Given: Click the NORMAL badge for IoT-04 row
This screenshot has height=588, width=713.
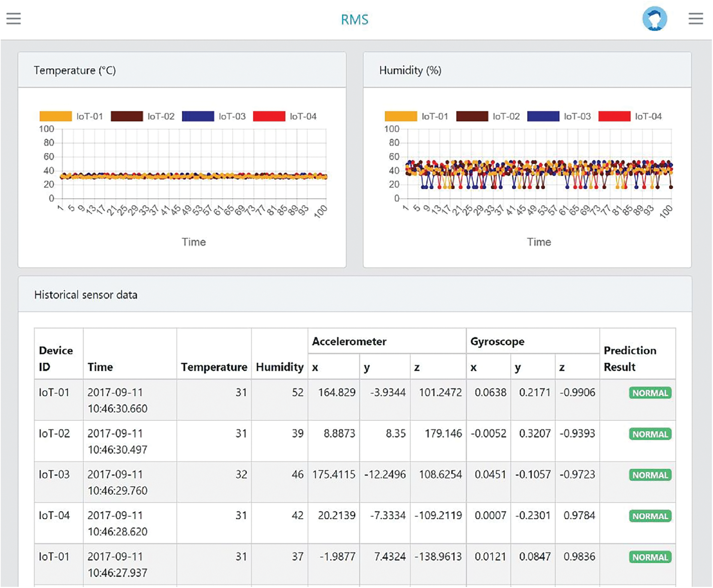Looking at the screenshot, I should 650,516.
